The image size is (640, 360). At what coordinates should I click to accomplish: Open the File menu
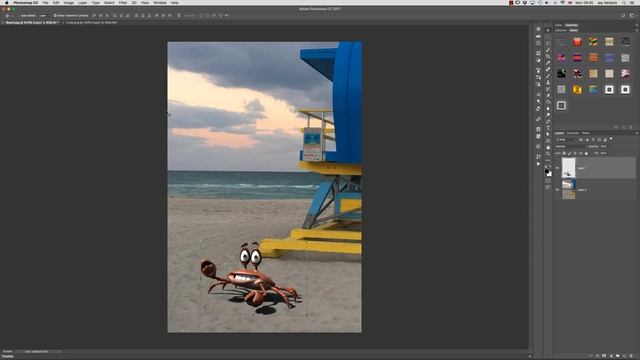click(45, 2)
